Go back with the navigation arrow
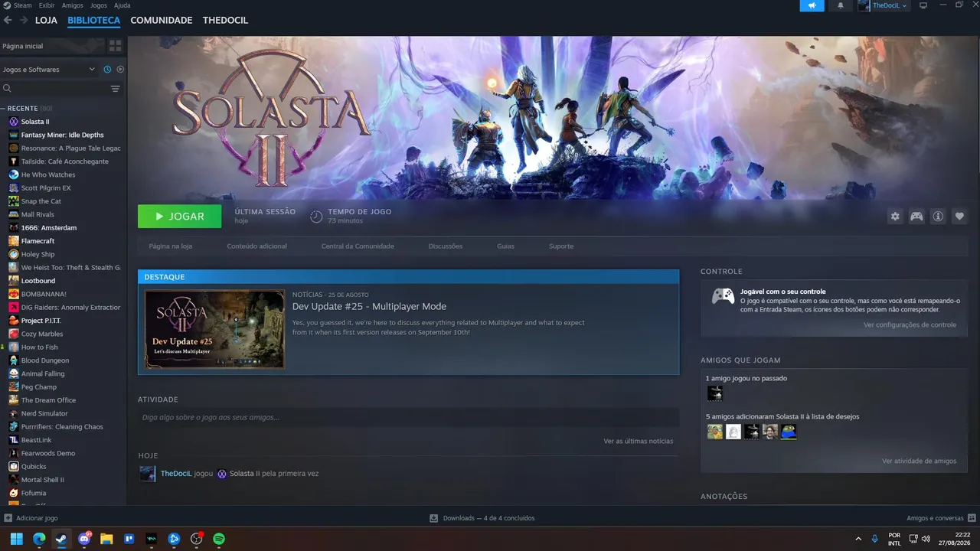 pos(8,20)
